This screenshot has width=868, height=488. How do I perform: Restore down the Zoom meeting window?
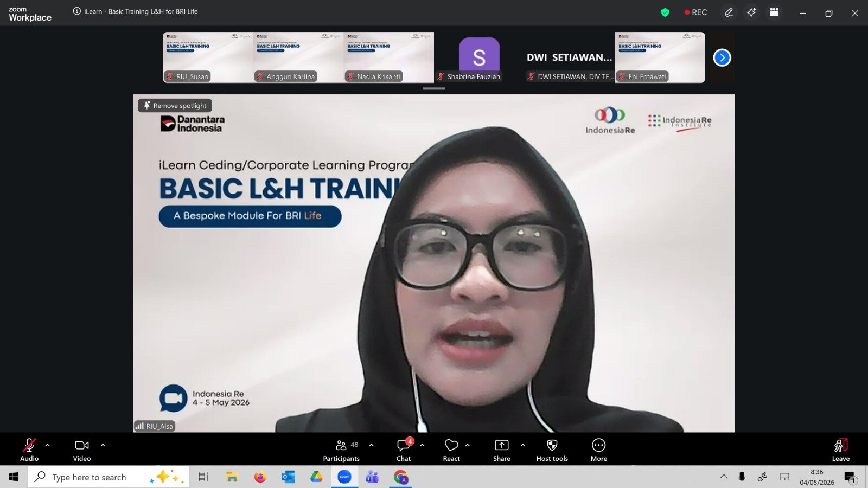coord(829,13)
